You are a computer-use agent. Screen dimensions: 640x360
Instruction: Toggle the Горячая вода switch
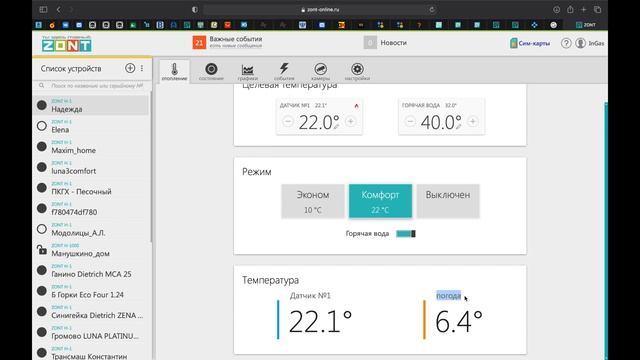click(x=406, y=234)
